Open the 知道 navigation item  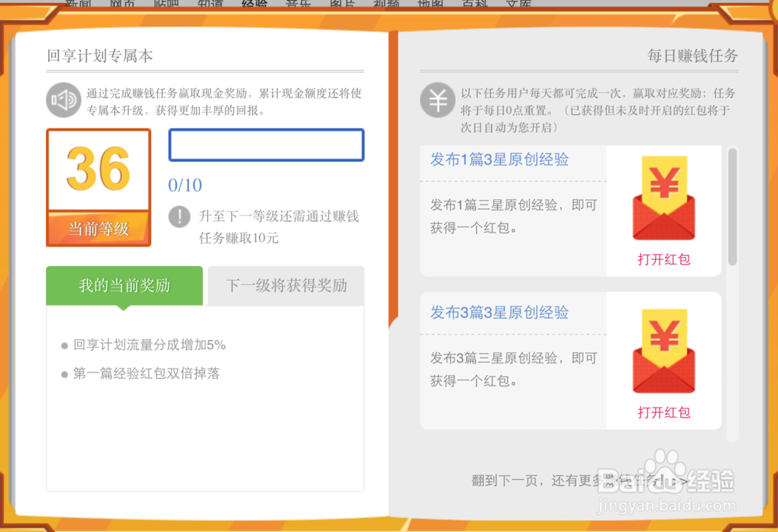210,4
